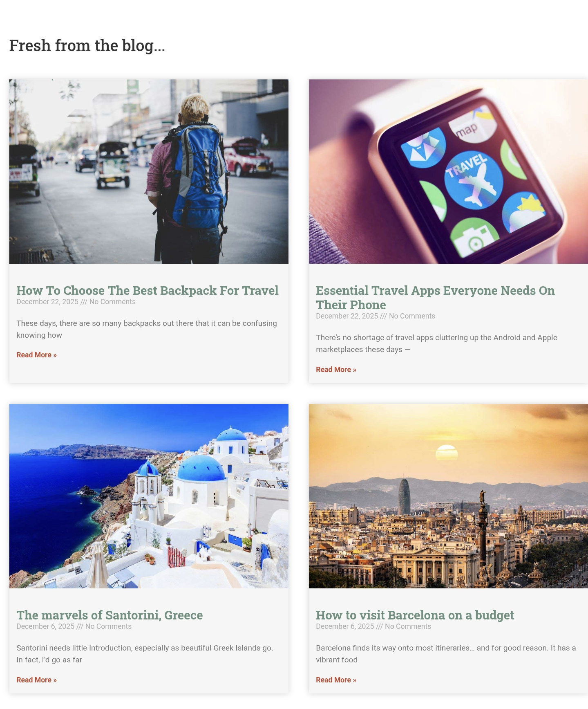Screen dimensions: 588x709
Task: Open the backpack traveler post image
Action: coord(149,171)
